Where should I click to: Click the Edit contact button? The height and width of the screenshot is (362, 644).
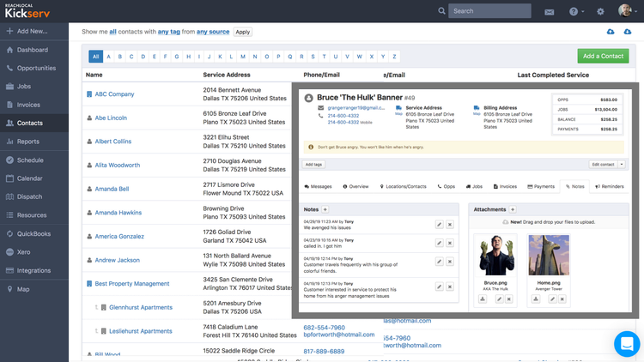[x=603, y=164]
